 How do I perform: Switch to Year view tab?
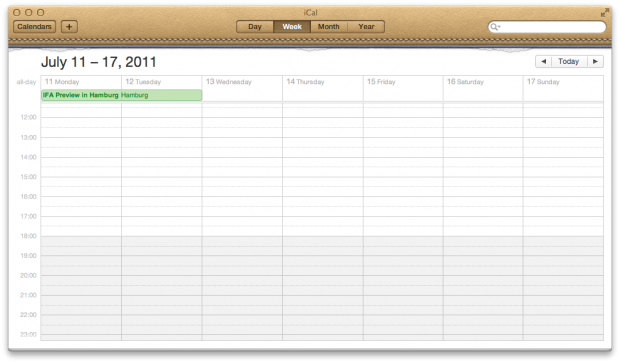tap(366, 26)
